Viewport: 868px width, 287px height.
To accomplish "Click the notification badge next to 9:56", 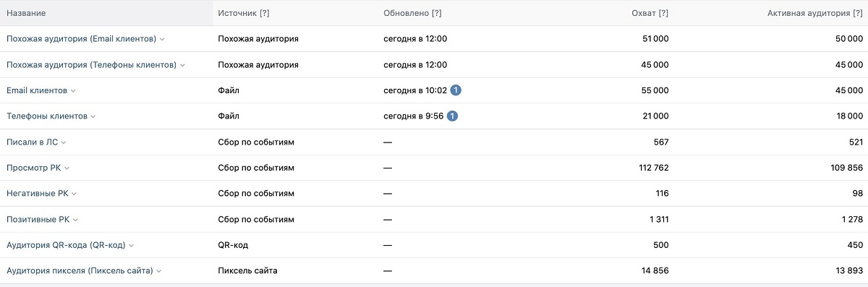I will 452,116.
